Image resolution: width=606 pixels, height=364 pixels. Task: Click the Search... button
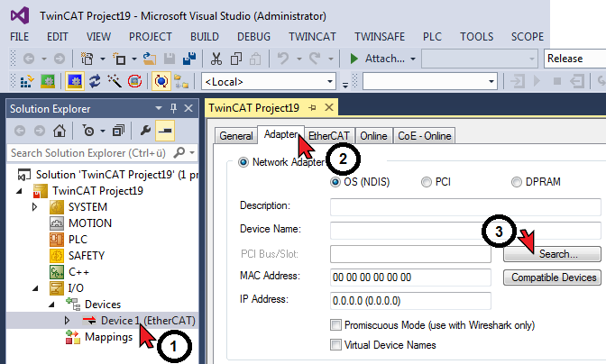pos(552,254)
